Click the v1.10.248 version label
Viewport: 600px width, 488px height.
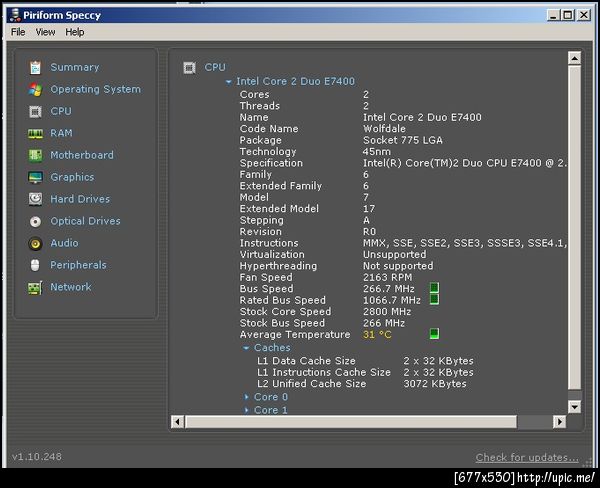[37, 457]
